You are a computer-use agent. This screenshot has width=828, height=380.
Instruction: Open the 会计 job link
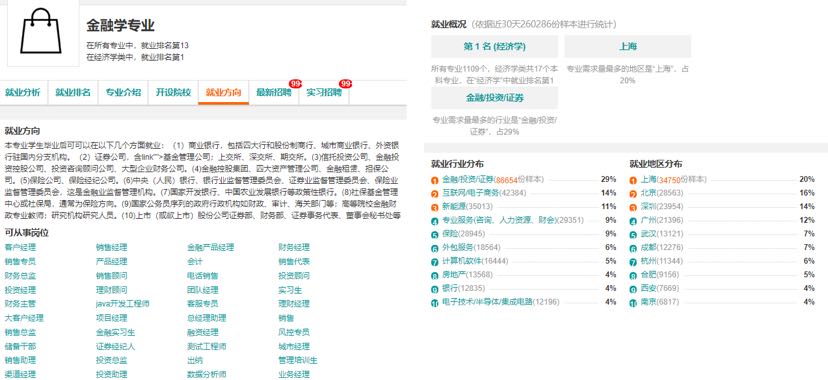[x=195, y=261]
